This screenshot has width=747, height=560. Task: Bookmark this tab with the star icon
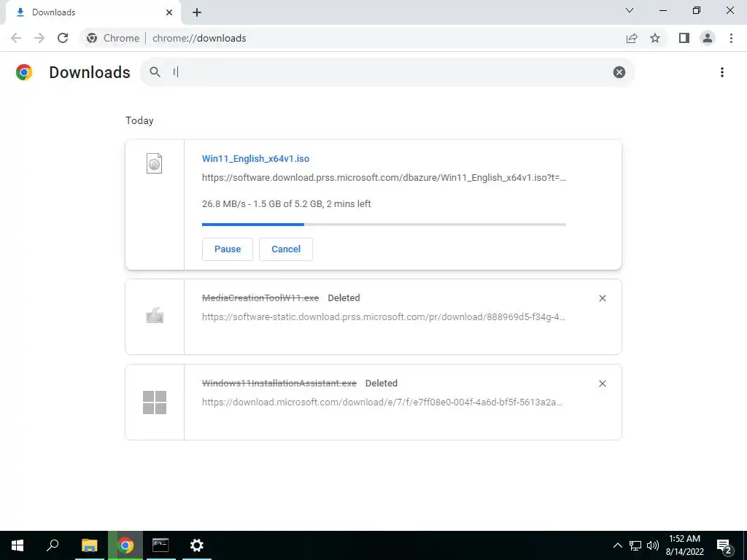pyautogui.click(x=655, y=38)
